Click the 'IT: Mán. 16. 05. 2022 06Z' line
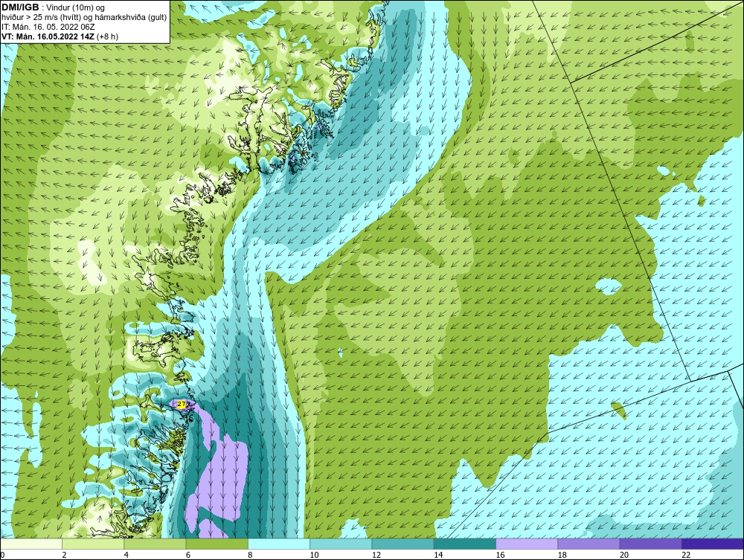744x560 pixels. pyautogui.click(x=48, y=27)
